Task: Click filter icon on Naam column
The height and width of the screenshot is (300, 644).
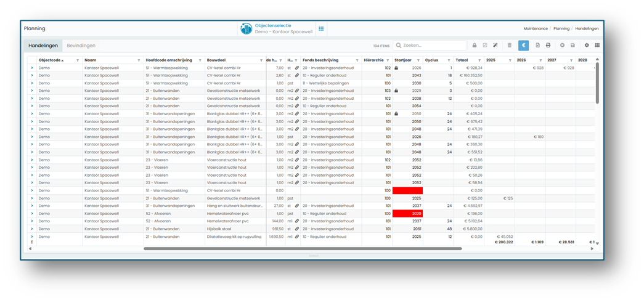Action: click(139, 60)
